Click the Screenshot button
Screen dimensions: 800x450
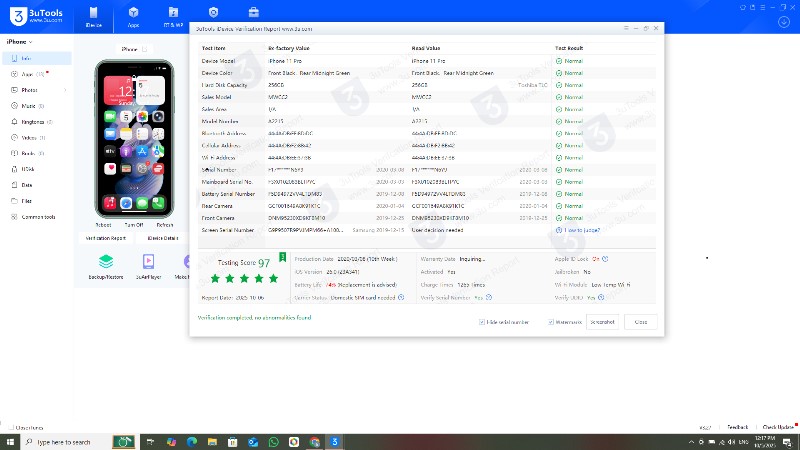(x=602, y=322)
